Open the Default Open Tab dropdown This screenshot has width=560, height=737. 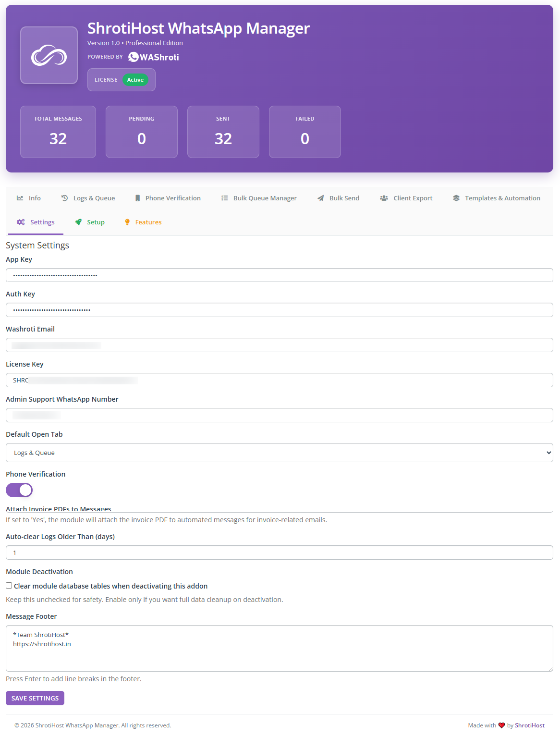tap(279, 452)
